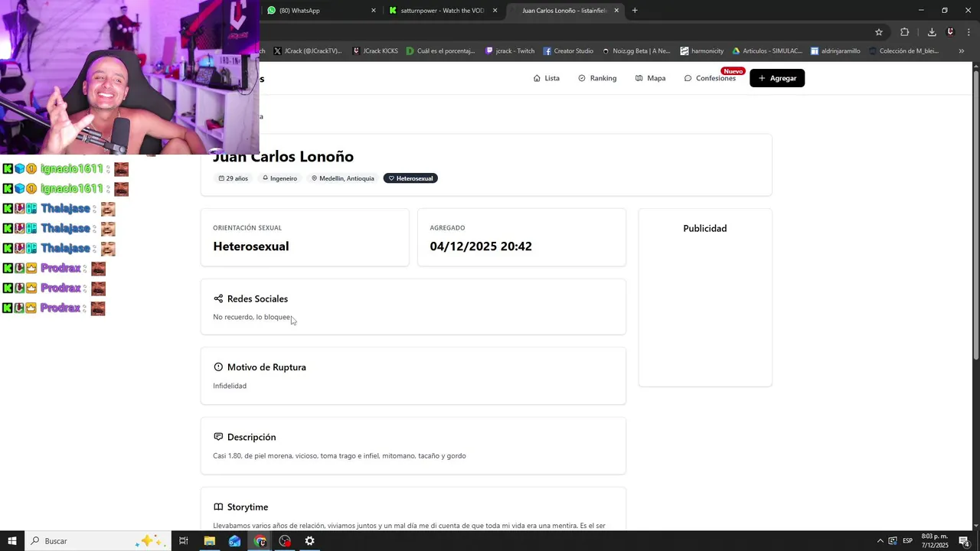Open the Noiz.gg Beta bookmark
The height and width of the screenshot is (551, 980).
(635, 51)
